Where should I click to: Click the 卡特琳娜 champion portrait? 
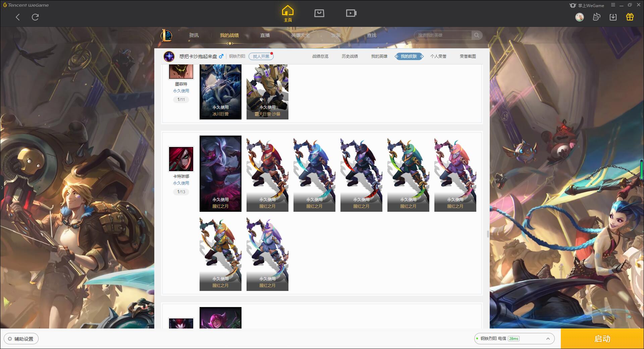[181, 159]
